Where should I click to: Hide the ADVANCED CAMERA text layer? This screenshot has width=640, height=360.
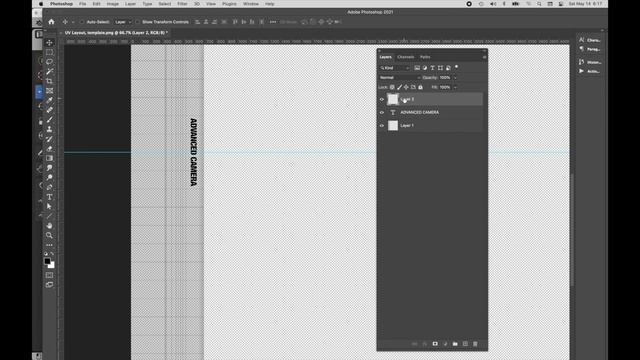382,112
